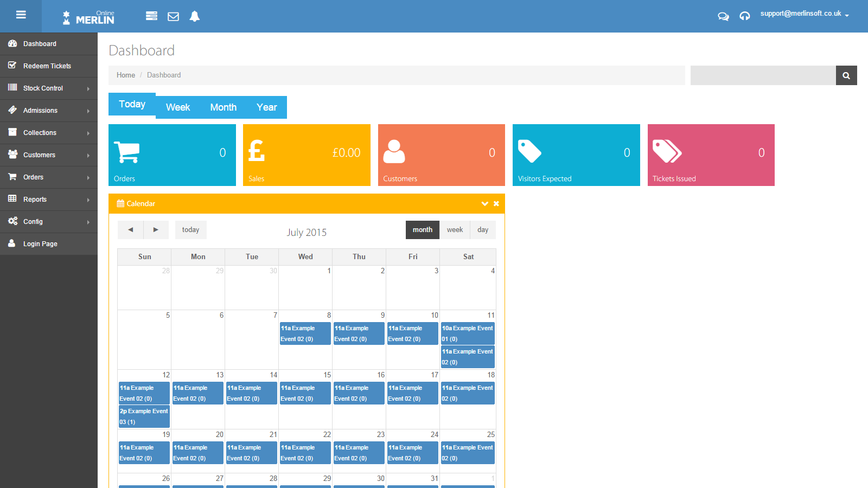Click the July 1 calendar cell
The height and width of the screenshot is (488, 868).
[305, 288]
